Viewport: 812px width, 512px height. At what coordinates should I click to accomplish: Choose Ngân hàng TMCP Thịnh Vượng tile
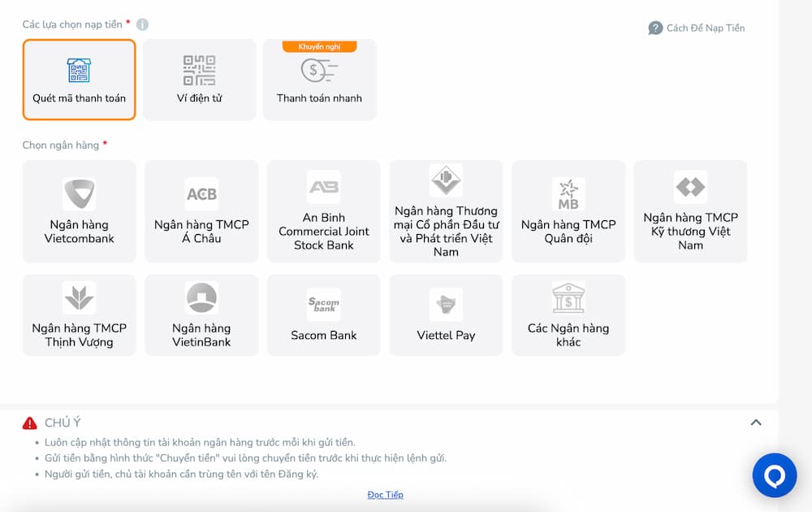79,315
